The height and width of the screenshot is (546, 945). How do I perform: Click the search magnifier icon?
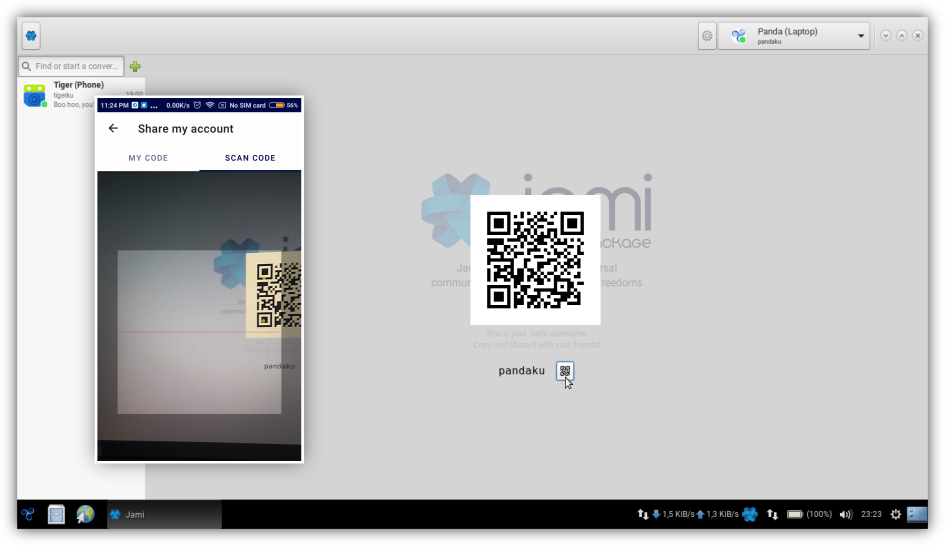pos(27,66)
